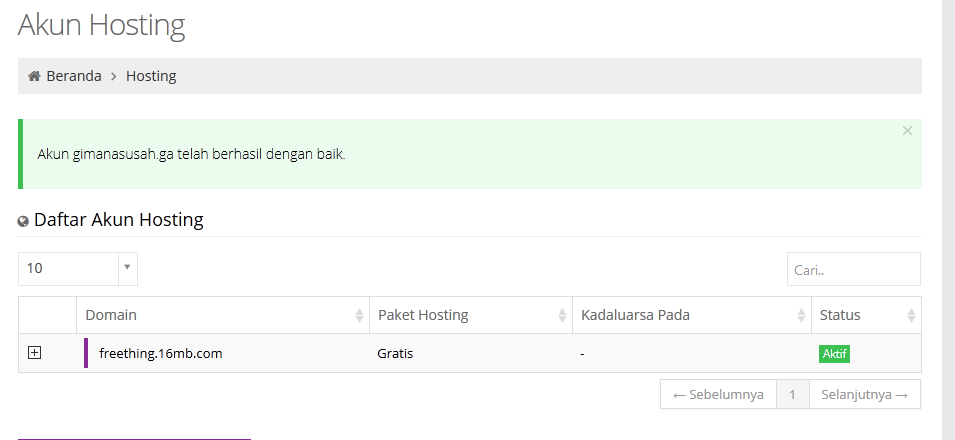955x440 pixels.
Task: Sort table by Status column
Action: pyautogui.click(x=866, y=315)
